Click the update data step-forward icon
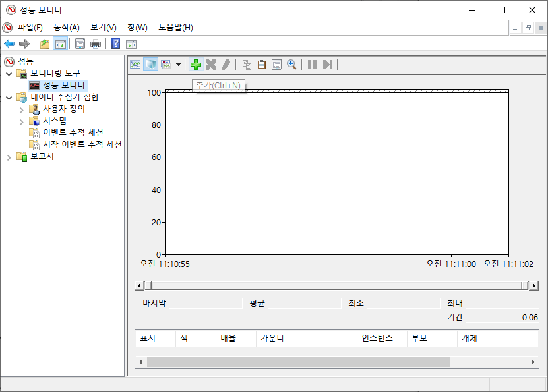This screenshot has height=392, width=548. pyautogui.click(x=328, y=65)
